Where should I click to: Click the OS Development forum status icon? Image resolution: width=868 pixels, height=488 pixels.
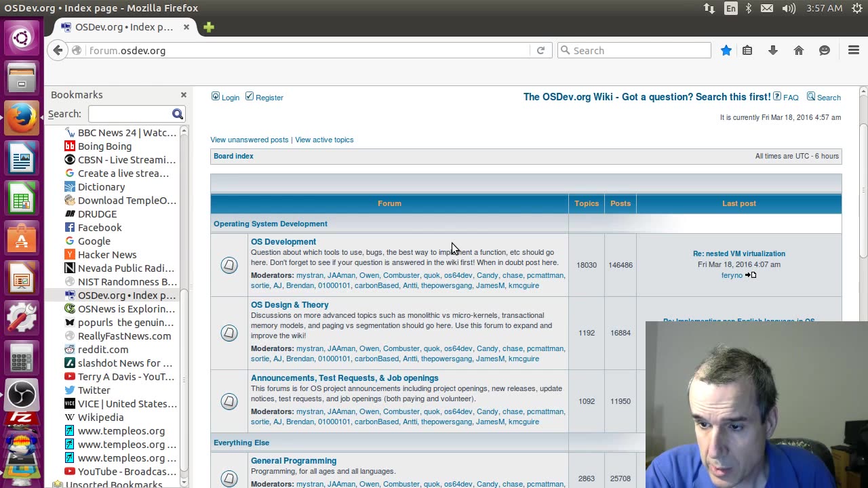(x=229, y=265)
